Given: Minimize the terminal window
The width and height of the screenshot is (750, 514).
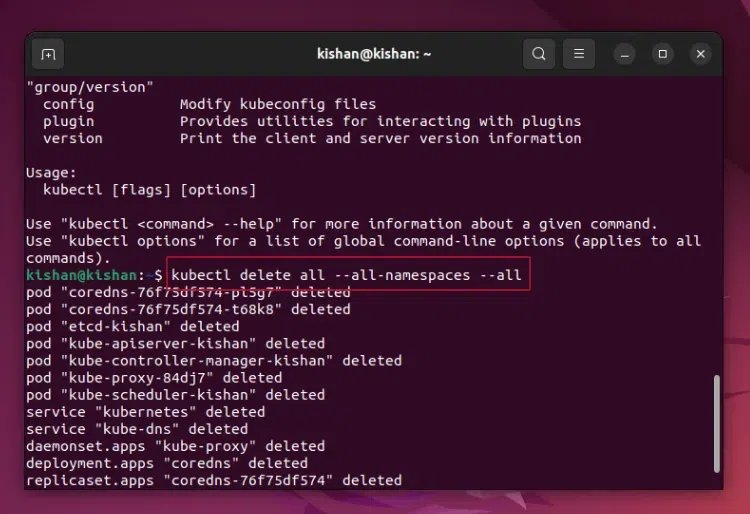Looking at the screenshot, I should point(624,55).
